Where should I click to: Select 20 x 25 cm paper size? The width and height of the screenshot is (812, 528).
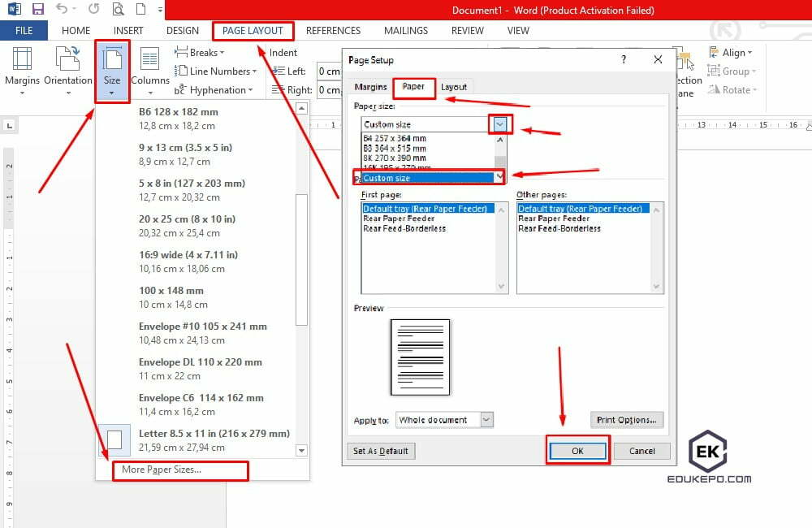point(197,226)
